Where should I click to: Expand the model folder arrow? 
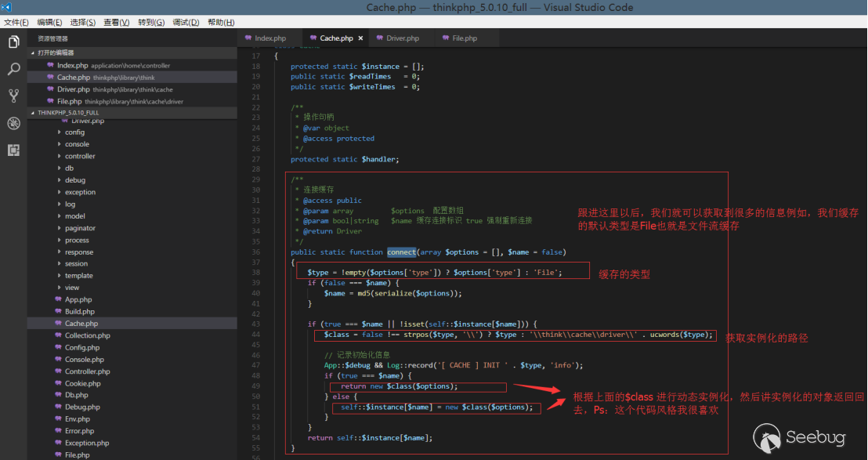pos(60,216)
